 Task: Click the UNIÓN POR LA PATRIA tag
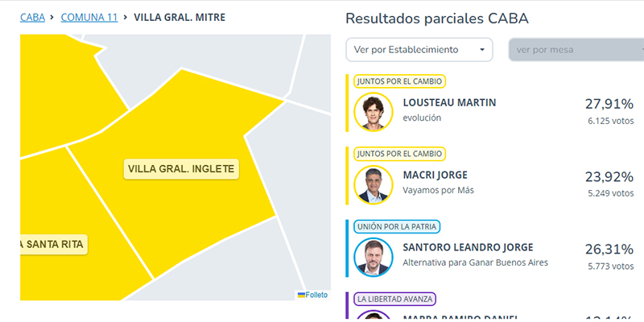coord(397,226)
